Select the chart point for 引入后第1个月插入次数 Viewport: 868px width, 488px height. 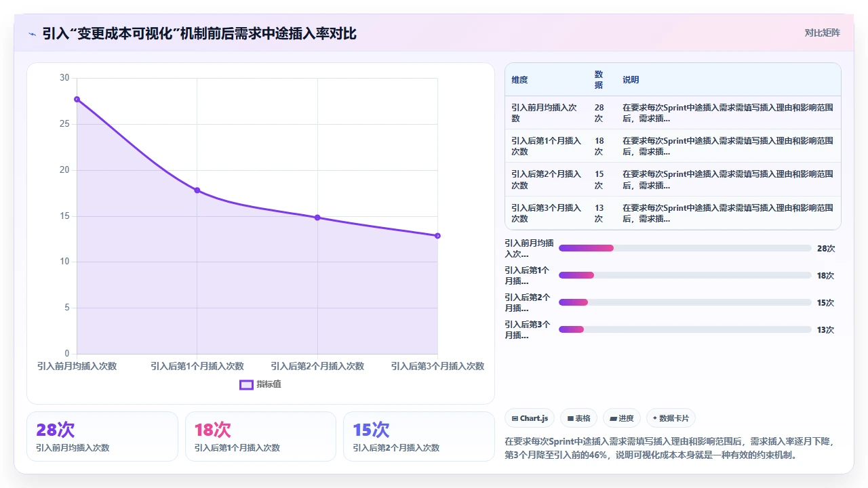tap(197, 190)
